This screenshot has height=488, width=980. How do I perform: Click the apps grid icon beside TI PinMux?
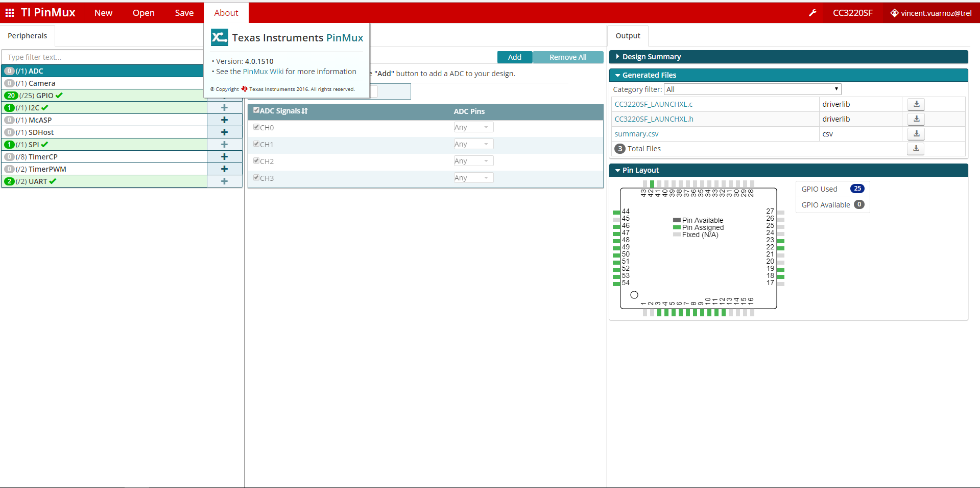coord(10,13)
